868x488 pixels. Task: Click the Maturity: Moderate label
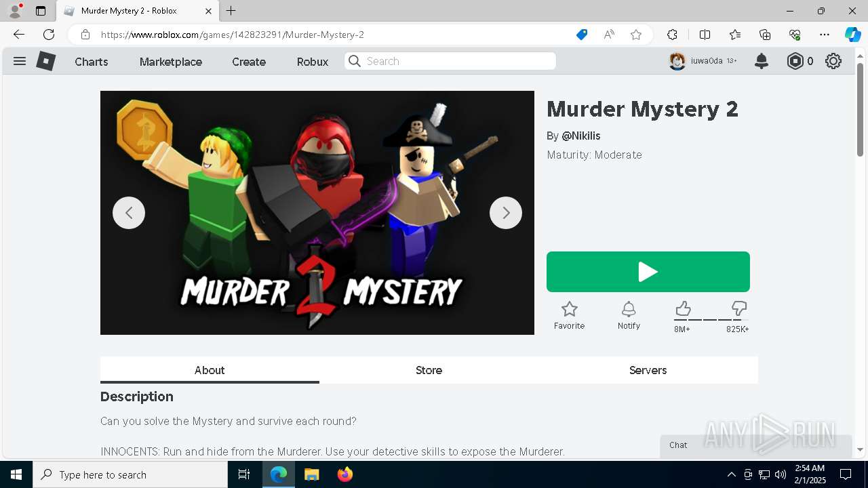[594, 155]
